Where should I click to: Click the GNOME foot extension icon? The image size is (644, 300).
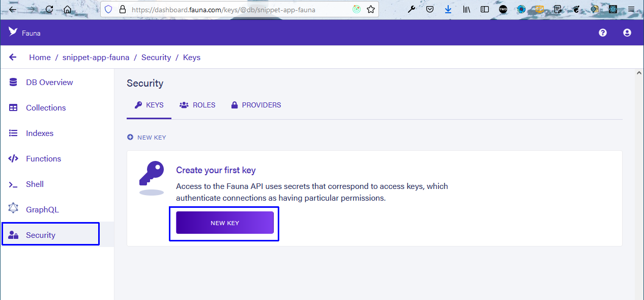click(576, 9)
